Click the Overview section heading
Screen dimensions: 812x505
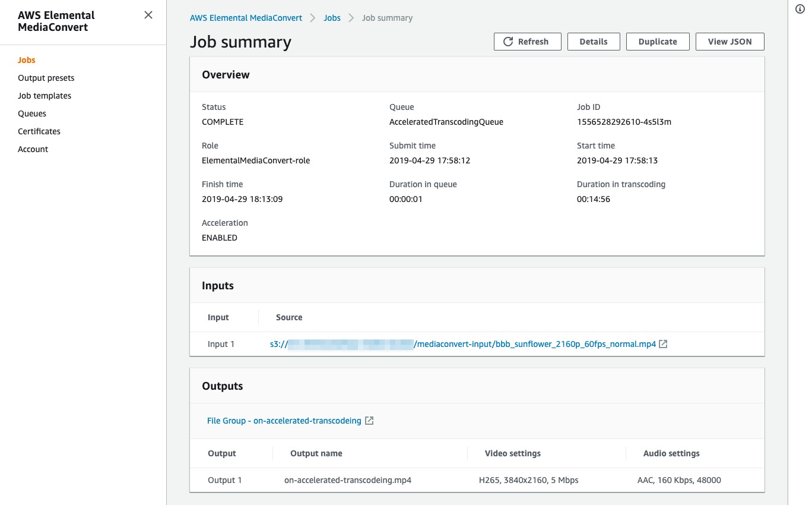click(226, 75)
